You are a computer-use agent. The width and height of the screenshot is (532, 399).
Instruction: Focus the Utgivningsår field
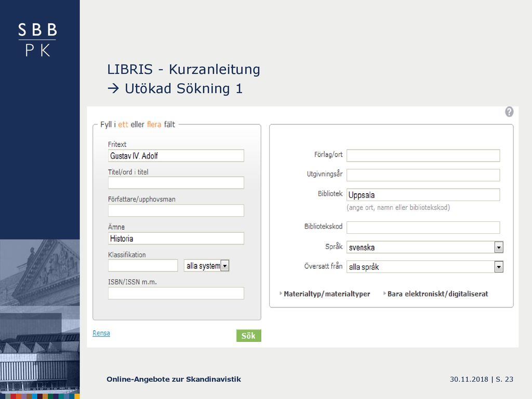(x=423, y=175)
